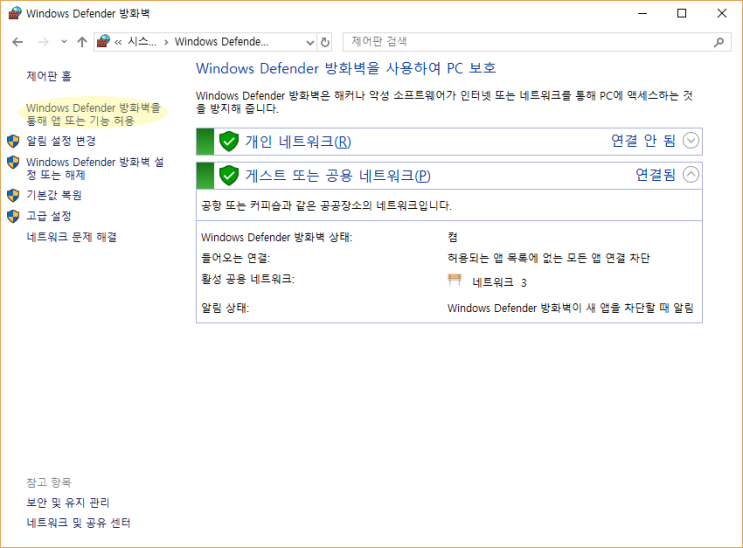This screenshot has width=743, height=548.
Task: Click 허용되는 앱 목록에 없는 모든 앱 연결 차단
Action: pyautogui.click(x=548, y=258)
